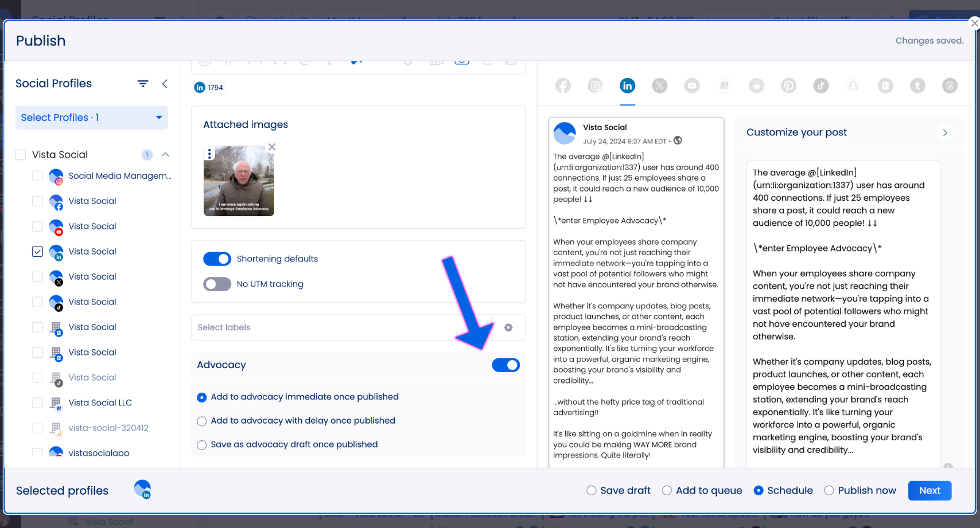Remove the attached Bernie Sanders image
The image size is (980, 528).
[271, 147]
